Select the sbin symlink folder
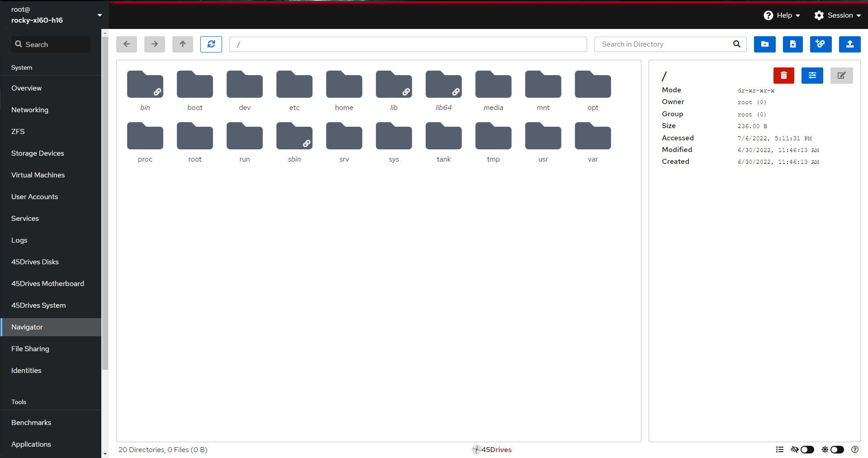The height and width of the screenshot is (458, 868). point(294,142)
